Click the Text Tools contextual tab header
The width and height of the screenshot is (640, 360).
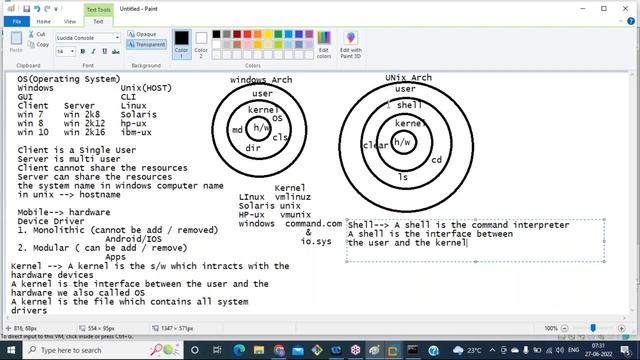[98, 9]
